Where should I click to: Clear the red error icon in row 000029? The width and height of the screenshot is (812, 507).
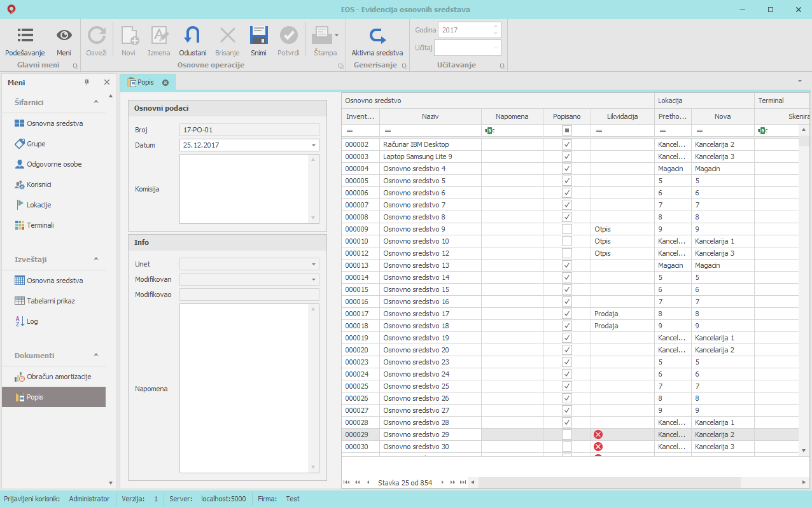click(598, 434)
